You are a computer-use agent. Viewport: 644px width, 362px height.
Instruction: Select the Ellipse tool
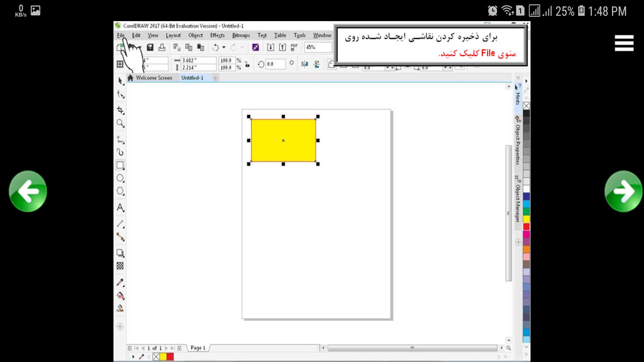click(120, 178)
